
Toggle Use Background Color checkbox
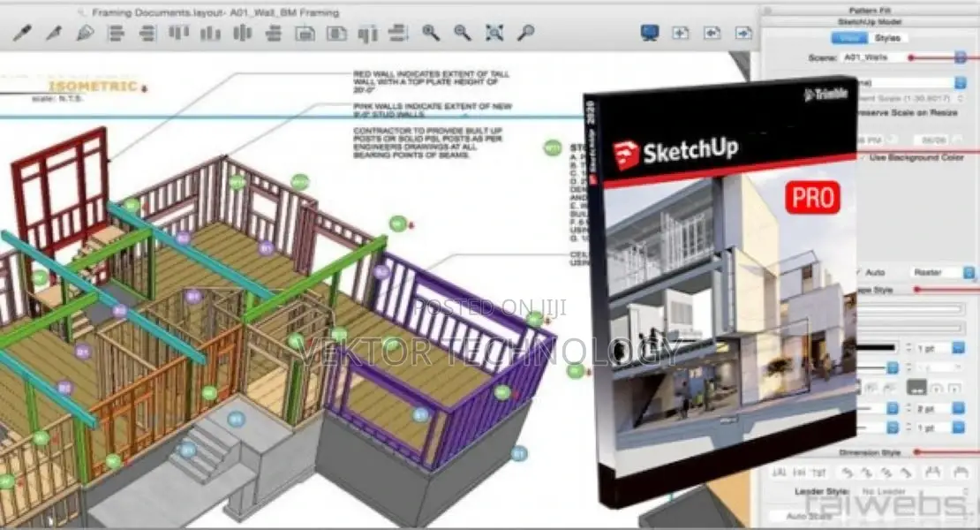point(864,157)
